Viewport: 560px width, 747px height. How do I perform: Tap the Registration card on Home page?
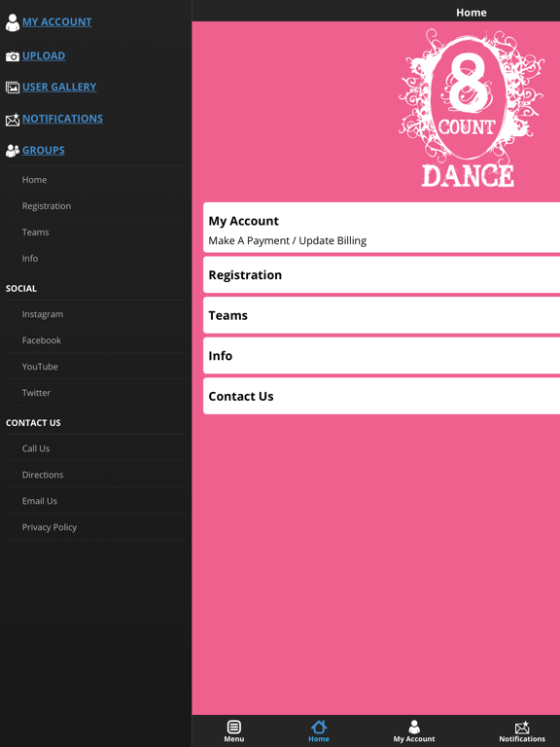[x=381, y=275]
